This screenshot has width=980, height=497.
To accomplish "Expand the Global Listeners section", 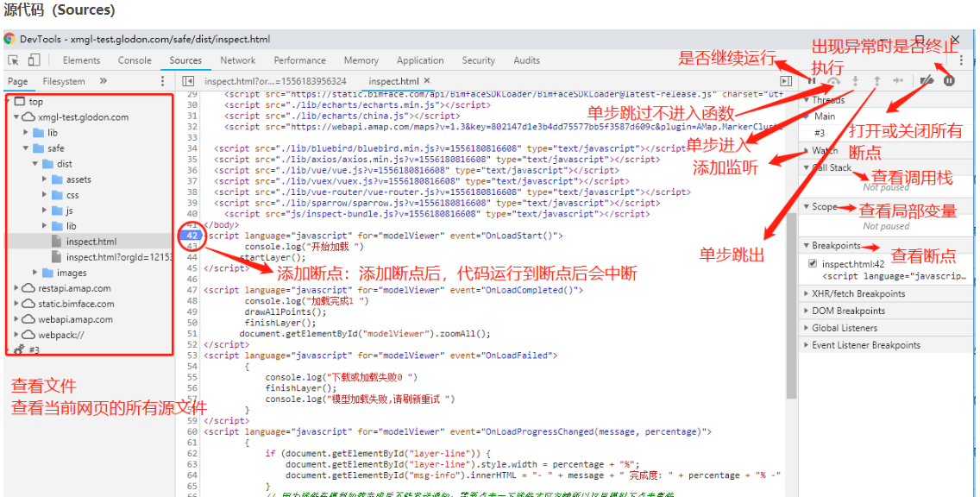I will point(886,328).
